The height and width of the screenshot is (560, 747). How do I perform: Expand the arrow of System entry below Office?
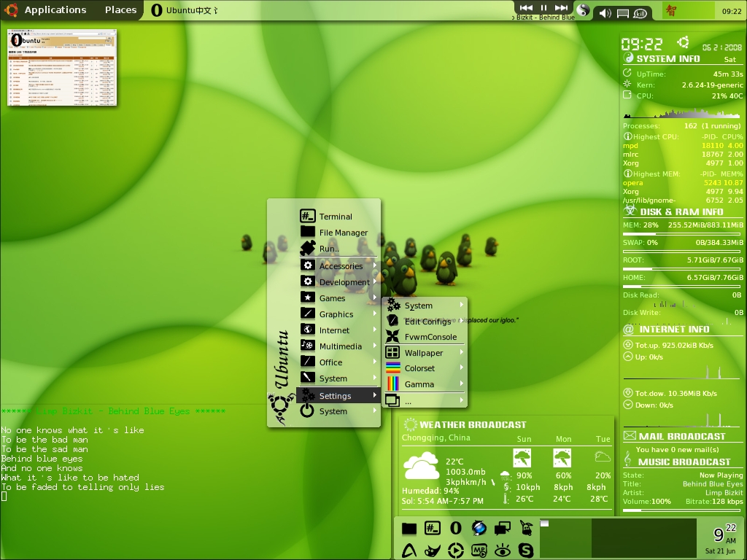click(375, 378)
